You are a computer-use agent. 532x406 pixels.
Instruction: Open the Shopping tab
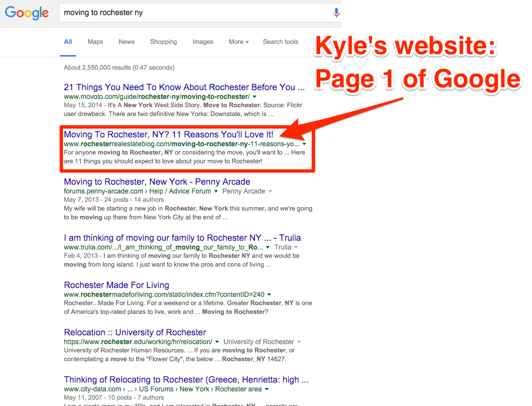tap(163, 42)
